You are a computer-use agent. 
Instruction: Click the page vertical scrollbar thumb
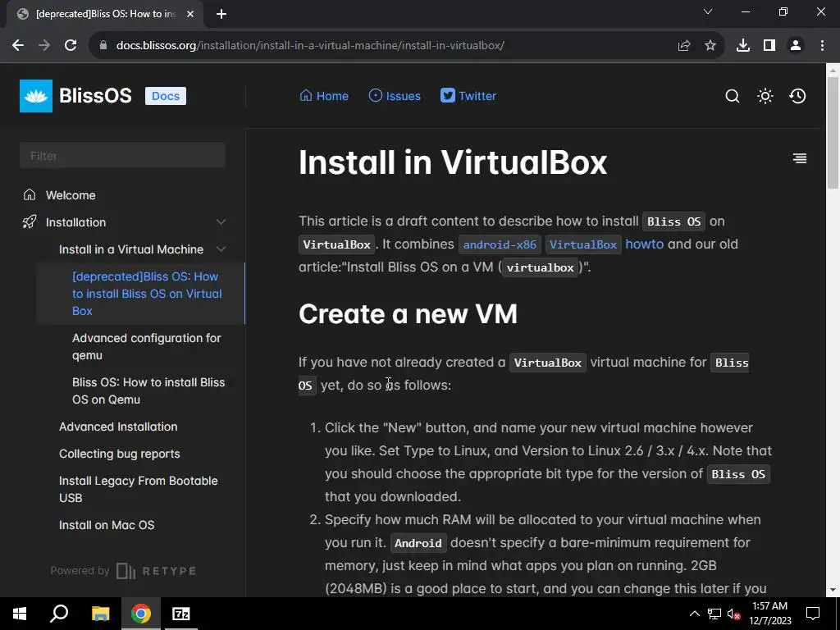833,132
